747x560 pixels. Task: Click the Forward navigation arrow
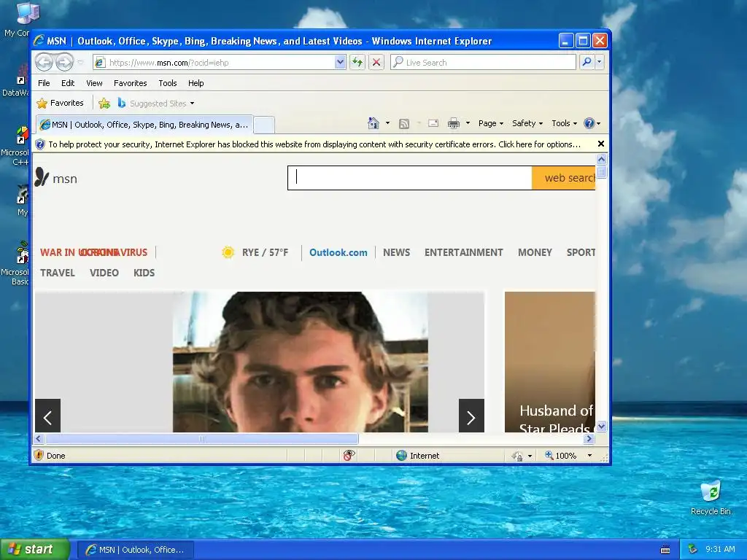(x=64, y=62)
